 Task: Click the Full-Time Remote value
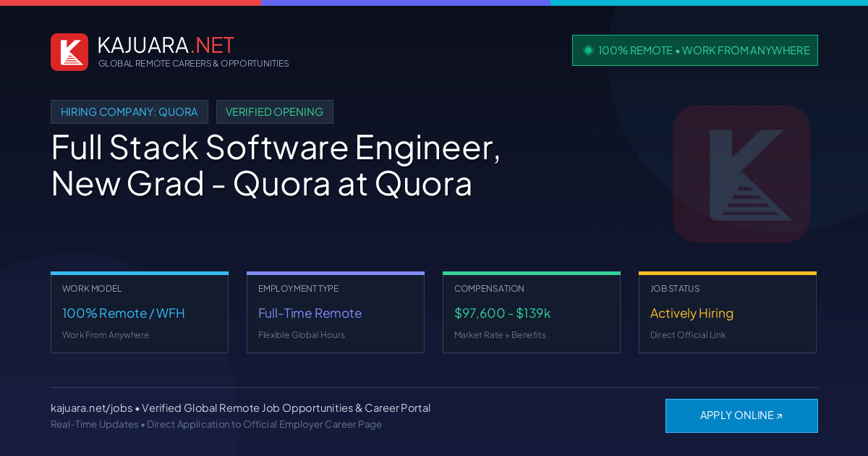tap(310, 313)
